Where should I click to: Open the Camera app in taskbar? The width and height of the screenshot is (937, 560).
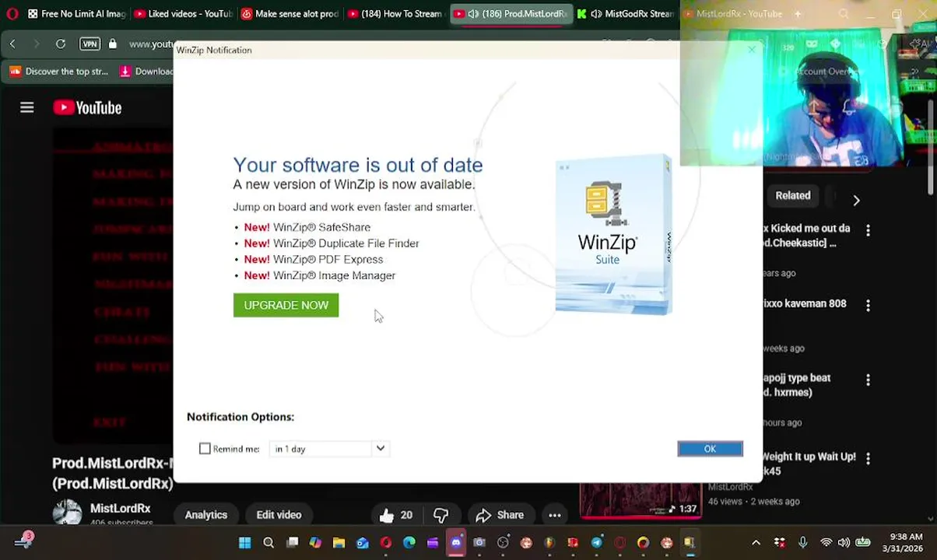pyautogui.click(x=479, y=543)
